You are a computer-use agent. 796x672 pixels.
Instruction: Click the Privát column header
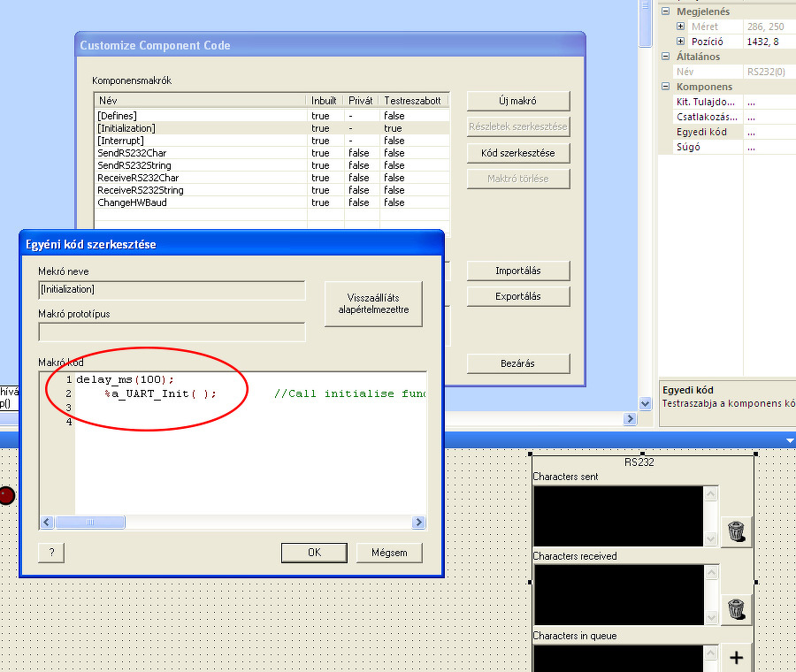(361, 101)
